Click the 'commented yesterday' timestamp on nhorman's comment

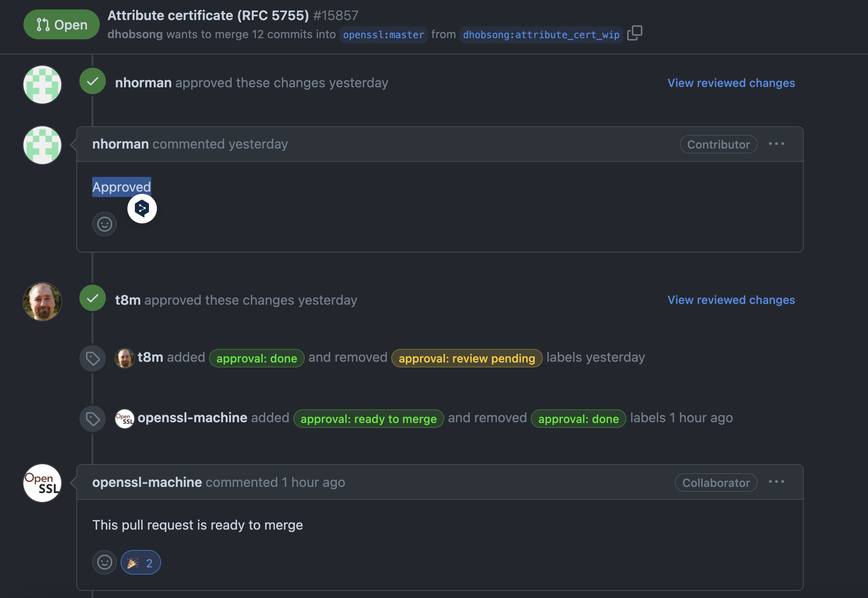(x=258, y=144)
